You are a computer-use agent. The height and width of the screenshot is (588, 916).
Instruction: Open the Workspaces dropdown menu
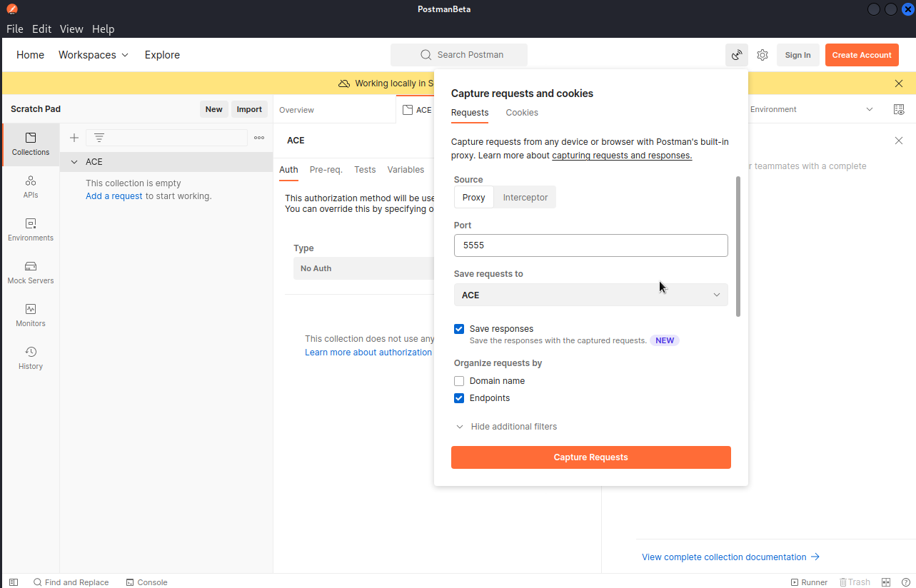tap(94, 55)
